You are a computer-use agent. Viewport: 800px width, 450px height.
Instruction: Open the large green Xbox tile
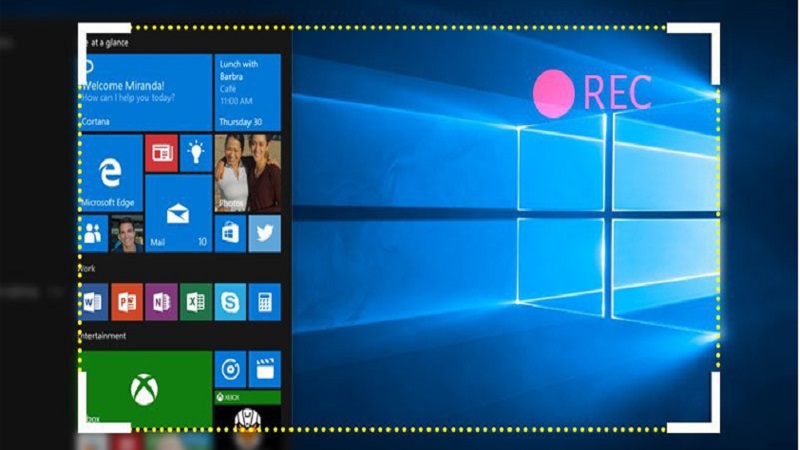[146, 389]
